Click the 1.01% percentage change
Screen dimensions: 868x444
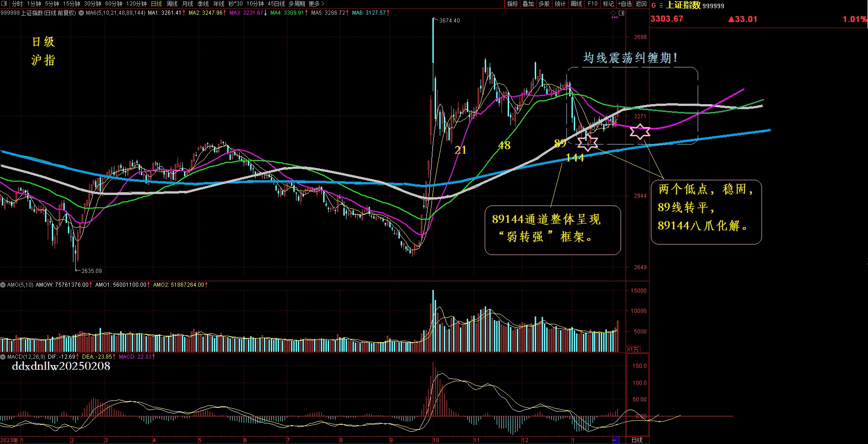(854, 19)
